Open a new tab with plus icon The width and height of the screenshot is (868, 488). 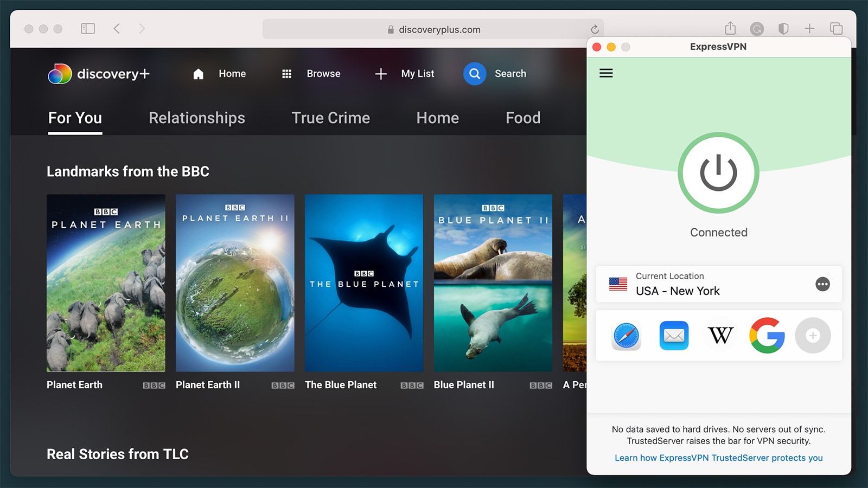click(x=809, y=28)
